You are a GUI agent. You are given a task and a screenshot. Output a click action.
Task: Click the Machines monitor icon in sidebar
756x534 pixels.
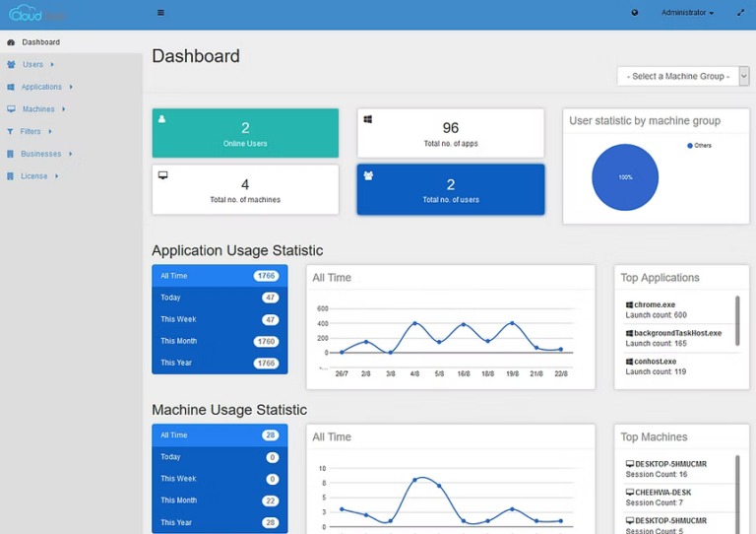coord(11,109)
